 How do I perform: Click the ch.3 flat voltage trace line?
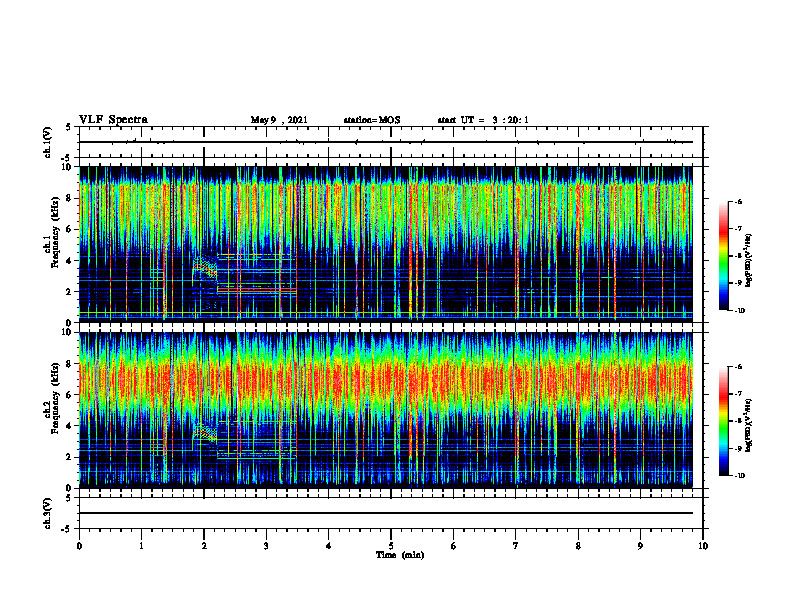(x=386, y=513)
